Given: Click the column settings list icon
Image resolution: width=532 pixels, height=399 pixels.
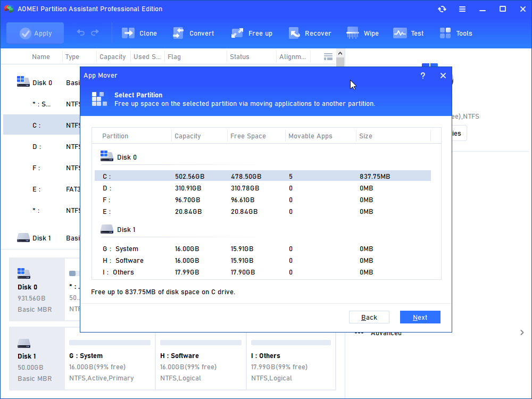Looking at the screenshot, I should click(328, 57).
